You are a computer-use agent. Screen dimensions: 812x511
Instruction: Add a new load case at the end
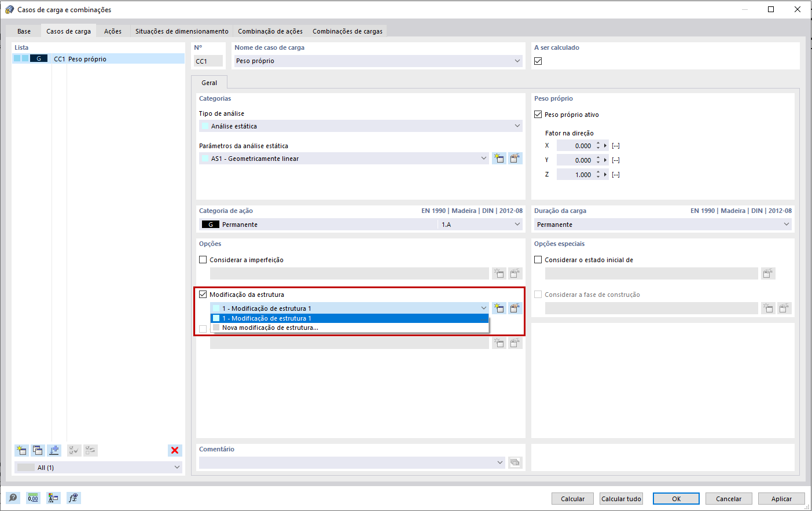[54, 450]
